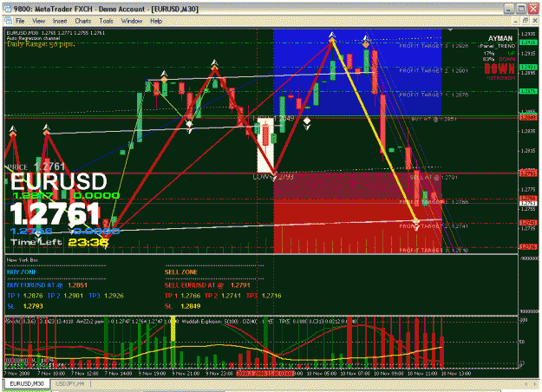This screenshot has height=392, width=542.
Task: Click the large red DOWN trend indicator
Action: (x=500, y=69)
